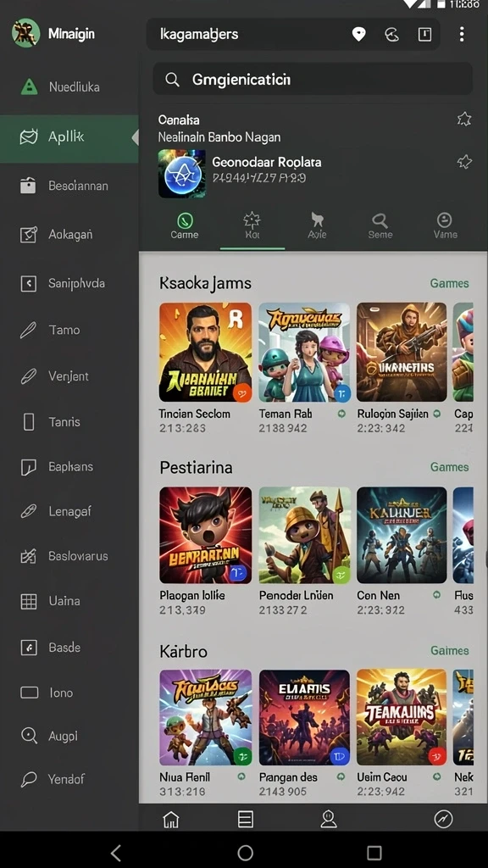Open the Uelm Caou game thumbnail

click(402, 717)
